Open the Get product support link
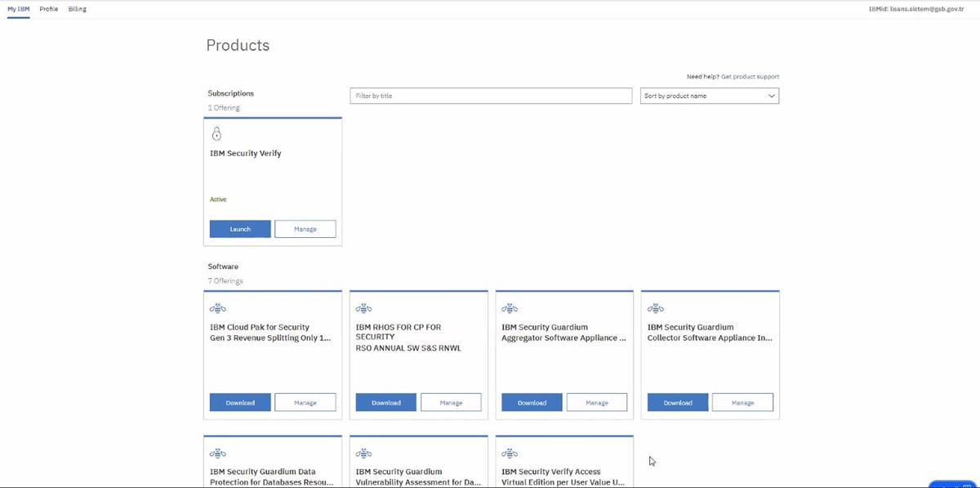 (751, 76)
